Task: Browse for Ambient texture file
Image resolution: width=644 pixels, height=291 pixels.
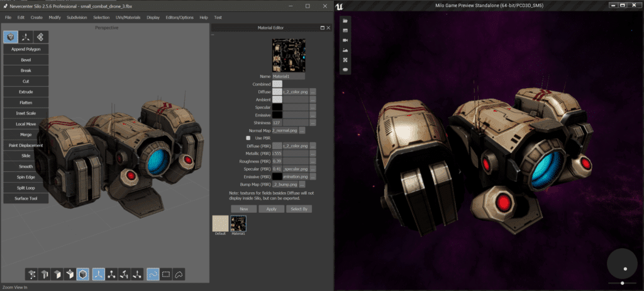Action: (x=313, y=100)
